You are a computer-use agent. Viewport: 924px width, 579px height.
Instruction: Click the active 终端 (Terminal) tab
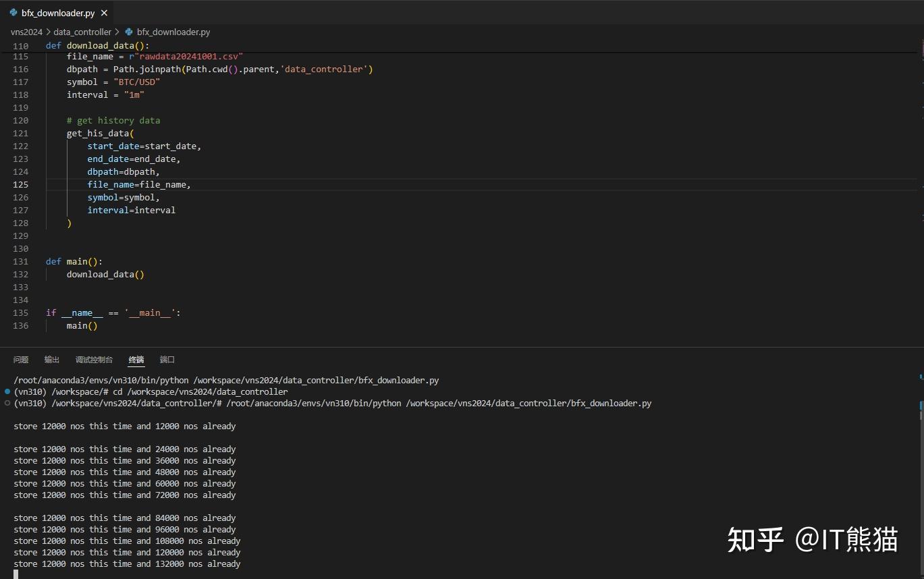coord(136,359)
